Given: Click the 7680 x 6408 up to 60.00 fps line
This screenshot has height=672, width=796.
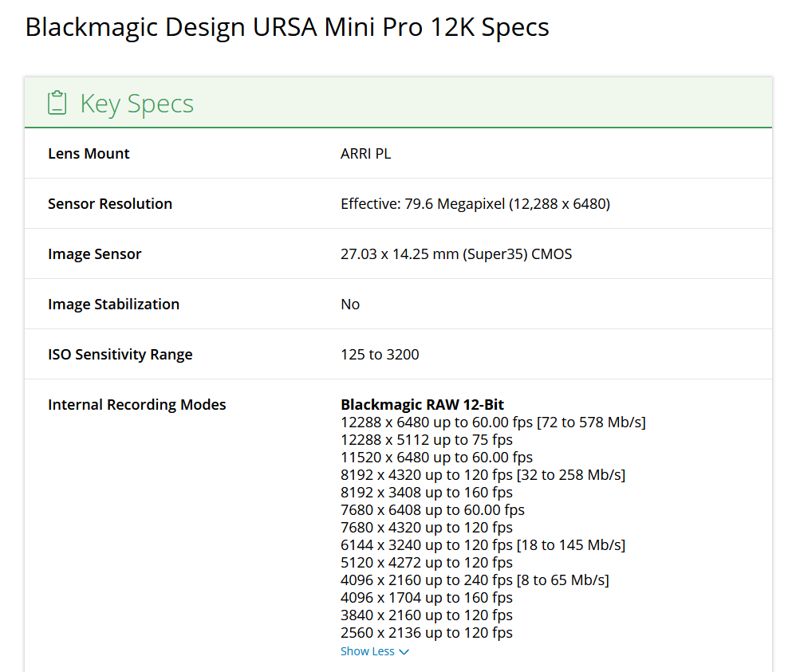Looking at the screenshot, I should click(432, 509).
